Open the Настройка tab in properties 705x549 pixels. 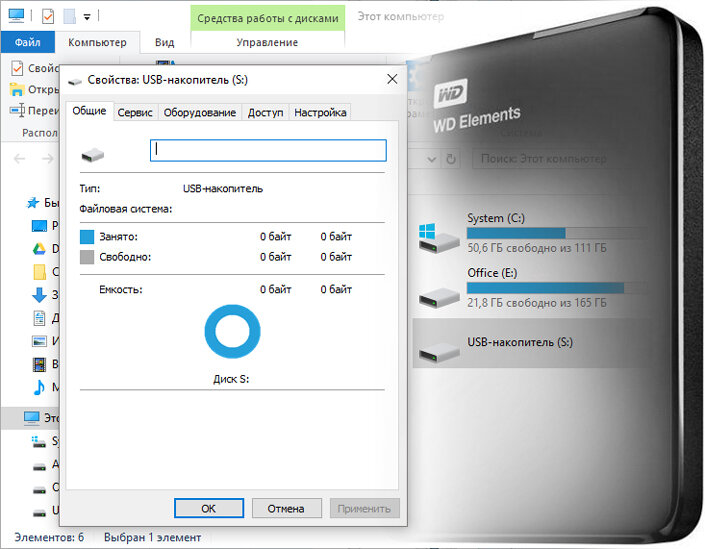click(320, 112)
